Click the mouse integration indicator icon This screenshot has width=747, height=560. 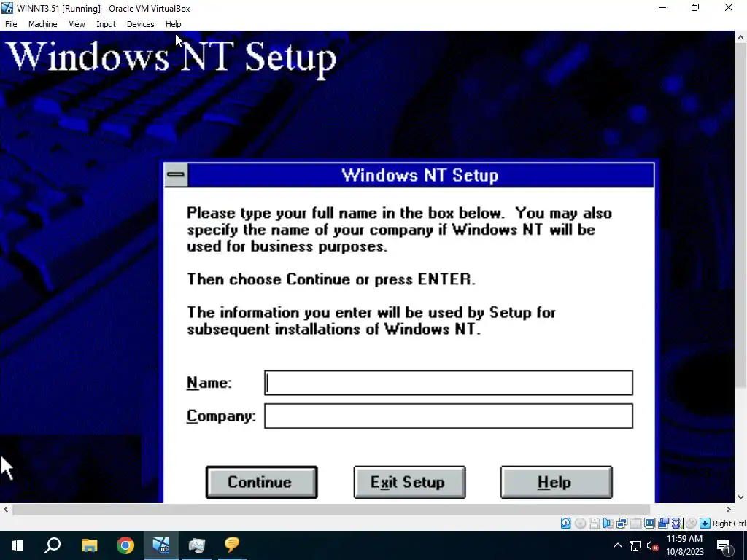point(692,524)
